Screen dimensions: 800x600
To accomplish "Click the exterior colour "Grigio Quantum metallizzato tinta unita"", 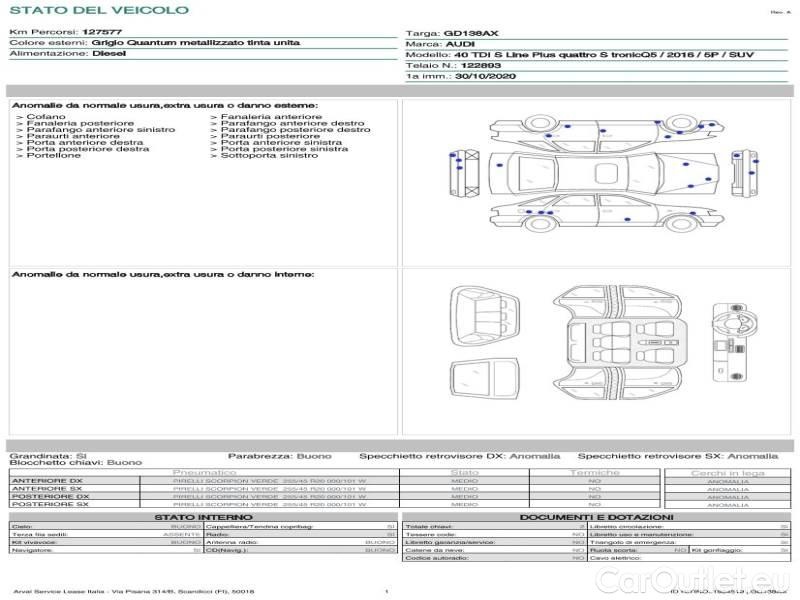I will 195,42.
